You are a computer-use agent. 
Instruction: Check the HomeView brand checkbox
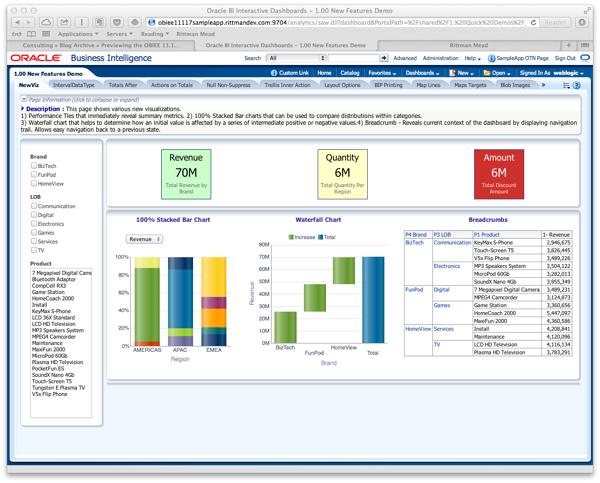point(34,183)
